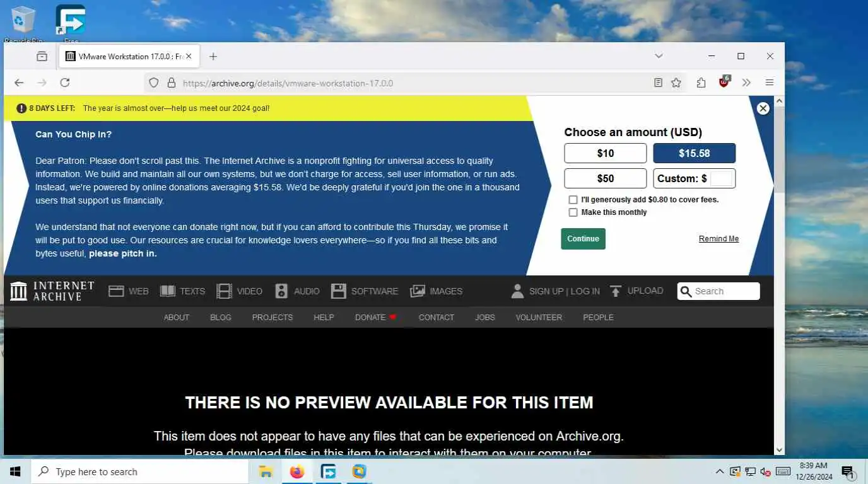Click the archive Search field
This screenshot has height=484, width=868.
(718, 291)
